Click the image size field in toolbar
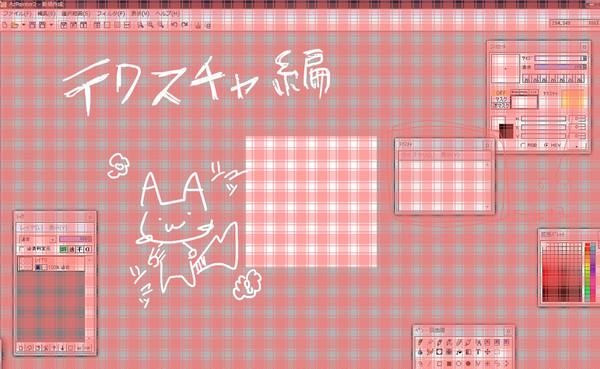This screenshot has width=600, height=369. click(567, 23)
